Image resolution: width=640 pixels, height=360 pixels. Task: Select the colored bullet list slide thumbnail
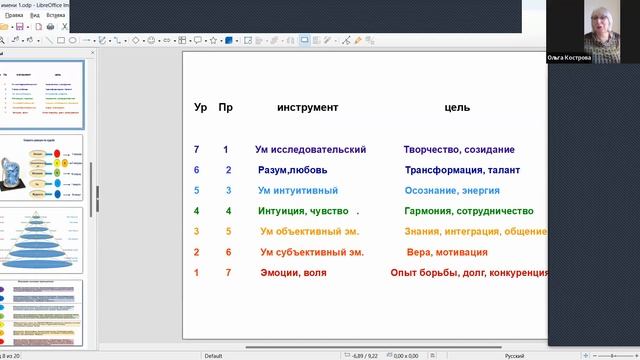41,313
